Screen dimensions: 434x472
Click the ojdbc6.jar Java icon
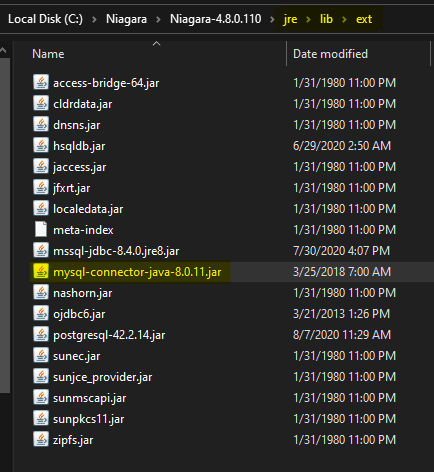(x=41, y=314)
